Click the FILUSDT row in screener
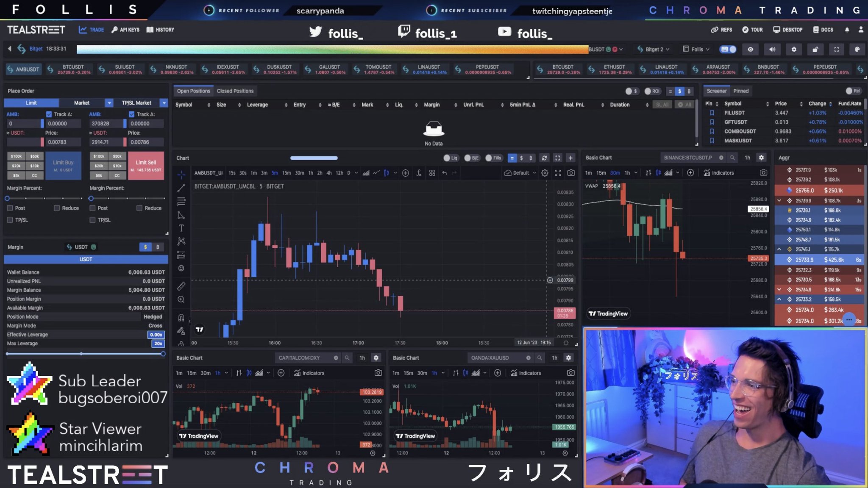 pyautogui.click(x=783, y=113)
